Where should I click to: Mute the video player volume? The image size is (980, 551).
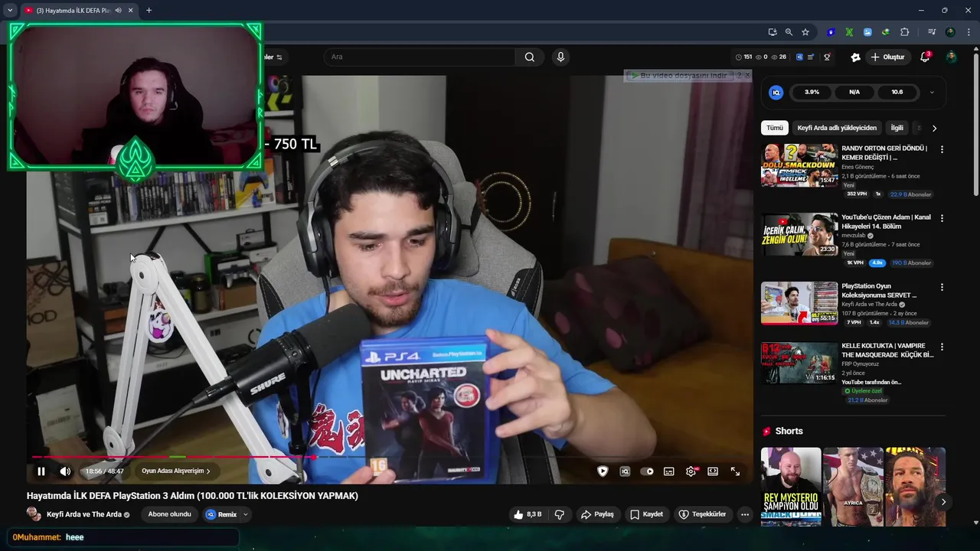click(65, 471)
